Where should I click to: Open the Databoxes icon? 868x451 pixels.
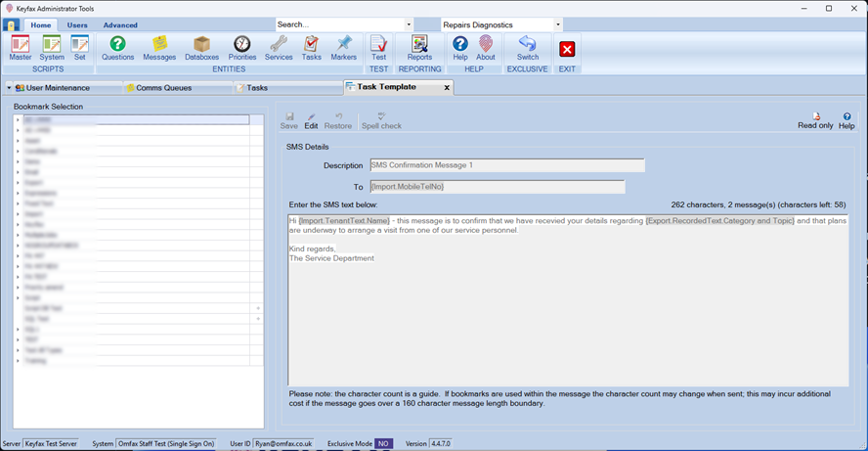tap(201, 48)
